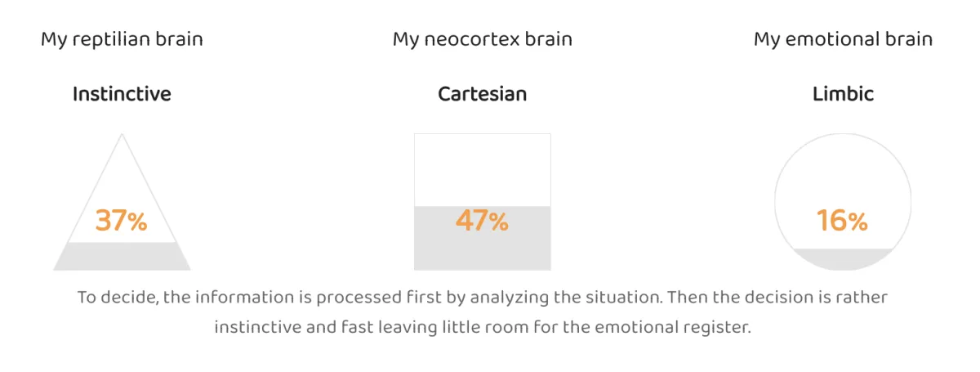Click the 'My neocortex brain' heading
This screenshot has width=980, height=372.
(483, 39)
